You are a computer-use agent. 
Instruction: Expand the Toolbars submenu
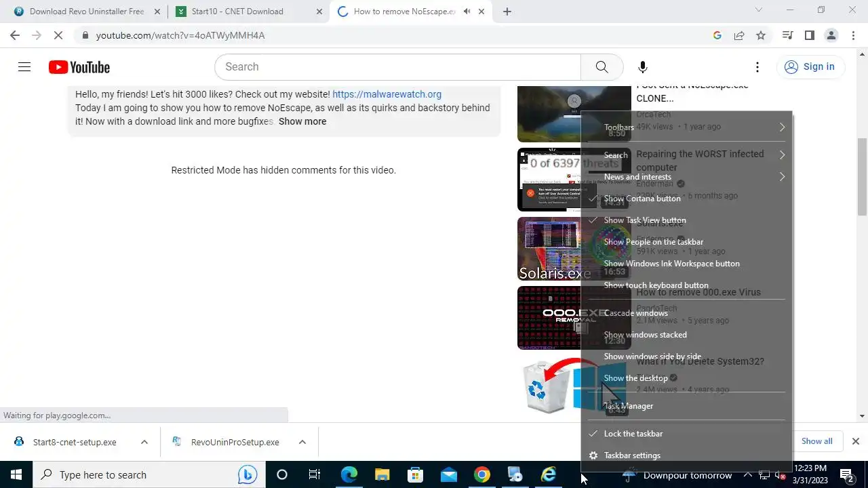pyautogui.click(x=687, y=127)
